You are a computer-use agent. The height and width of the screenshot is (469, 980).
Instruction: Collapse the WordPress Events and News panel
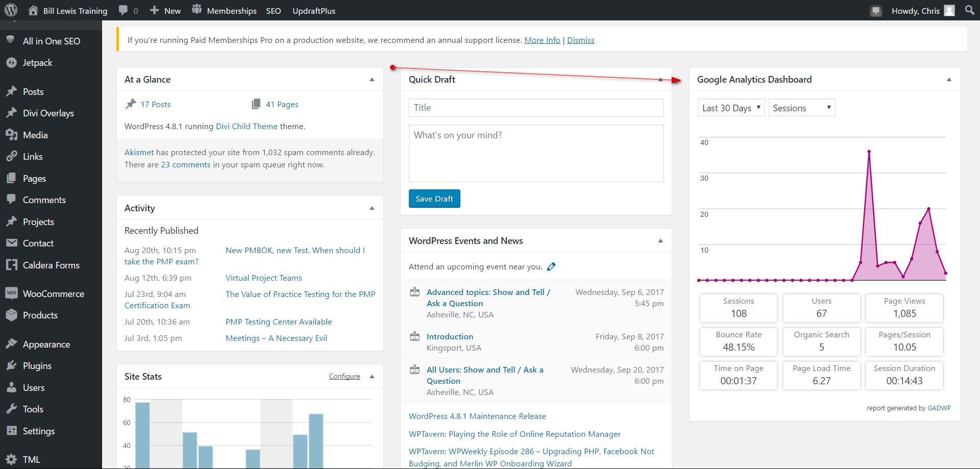click(x=660, y=241)
